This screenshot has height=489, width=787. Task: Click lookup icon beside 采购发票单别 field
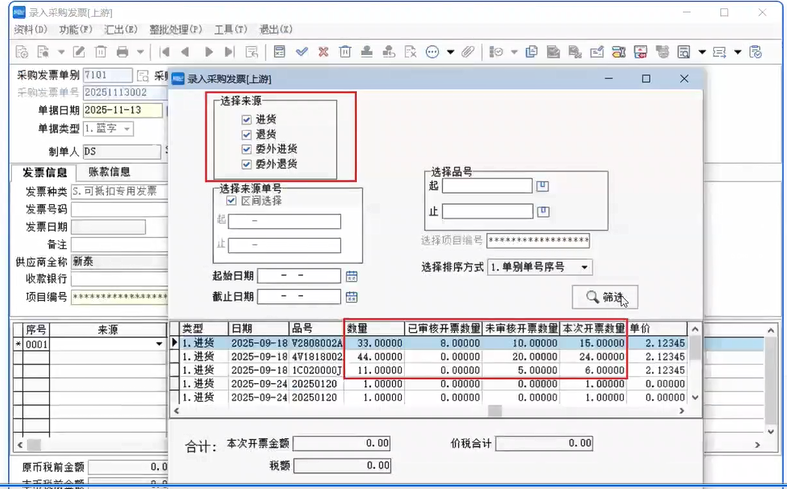pos(143,76)
